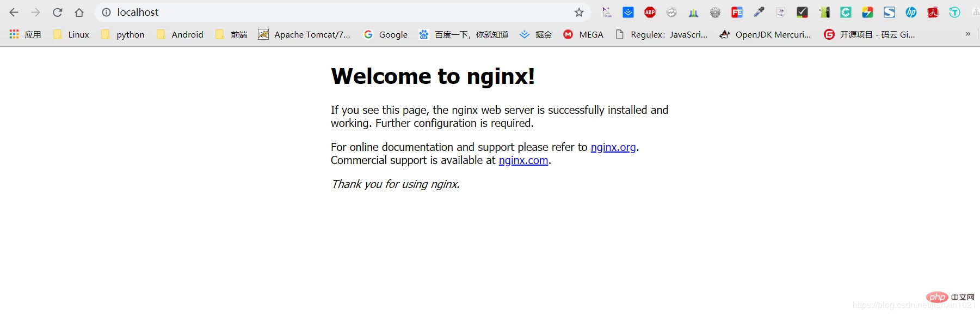Viewport: 980px width, 315px height.
Task: Open the Apache Tomcat/7 bookmark
Action: tap(304, 34)
